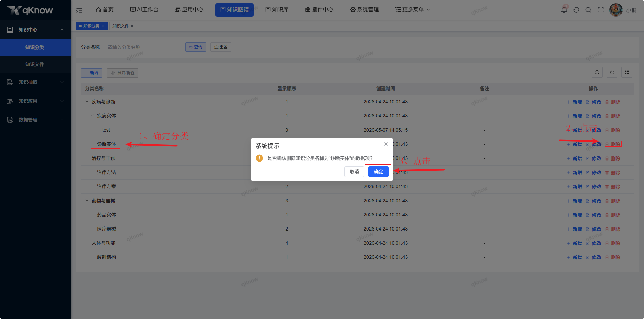Delete the test row
The width and height of the screenshot is (644, 319).
[613, 130]
